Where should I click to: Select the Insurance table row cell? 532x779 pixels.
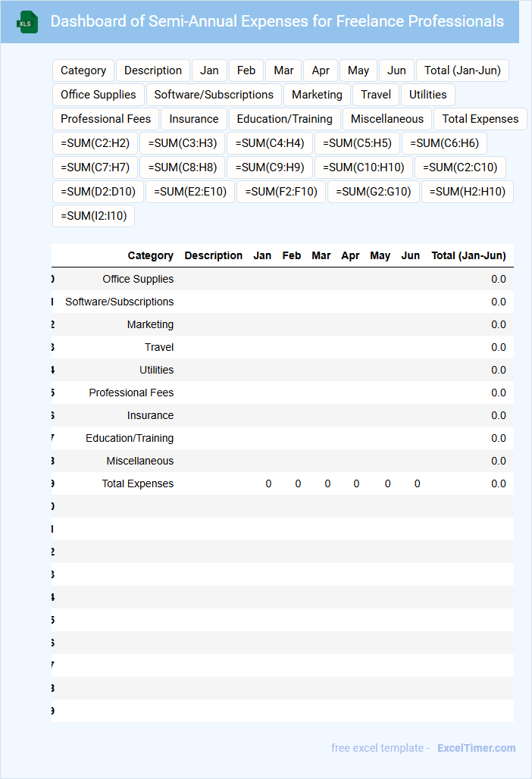[x=150, y=416]
